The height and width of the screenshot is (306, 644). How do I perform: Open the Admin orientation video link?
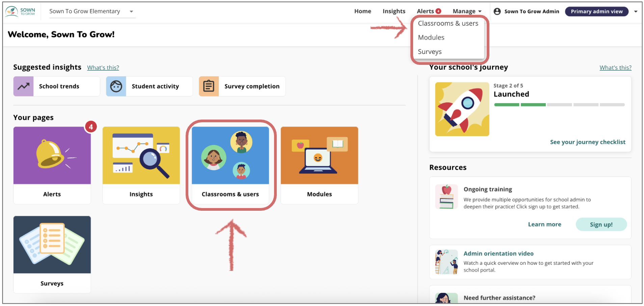pyautogui.click(x=499, y=254)
